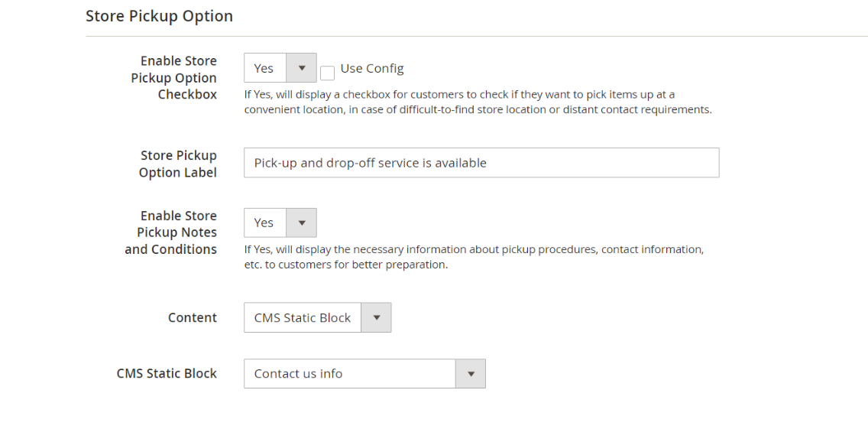Click the CMS Static Block field label
This screenshot has width=868, height=429.
click(x=167, y=373)
